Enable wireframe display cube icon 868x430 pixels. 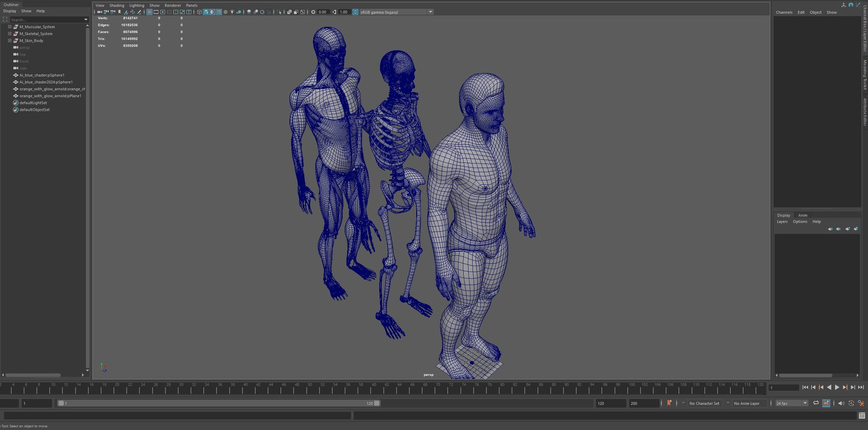click(199, 12)
